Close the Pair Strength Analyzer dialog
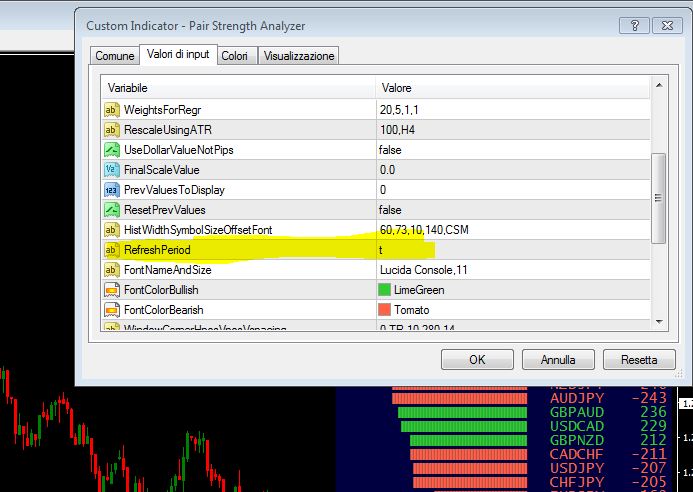This screenshot has width=693, height=492. (x=667, y=26)
